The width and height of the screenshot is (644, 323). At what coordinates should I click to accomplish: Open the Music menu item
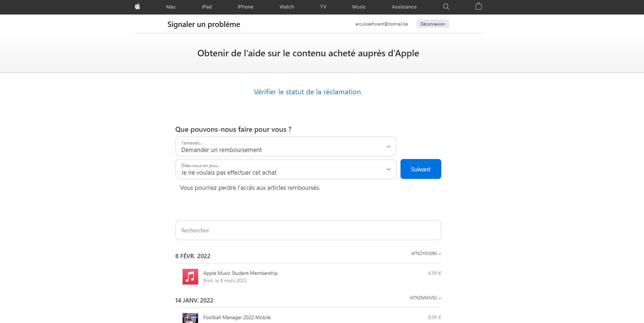[359, 7]
